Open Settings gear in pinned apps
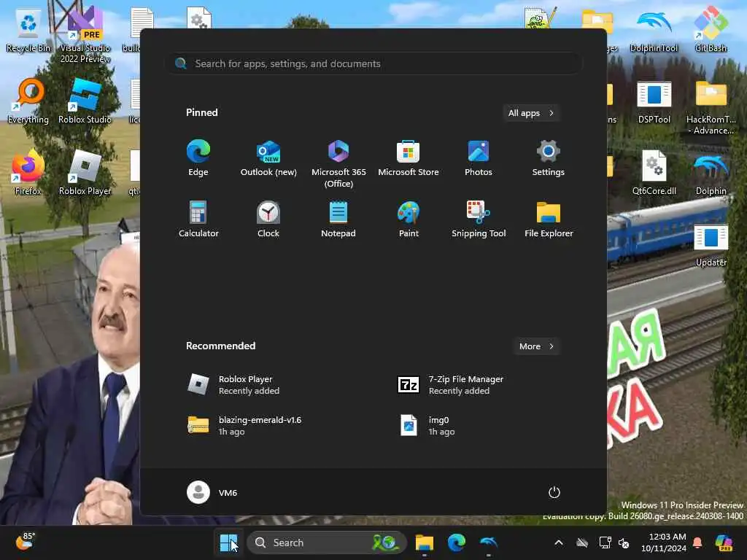 coord(549,158)
